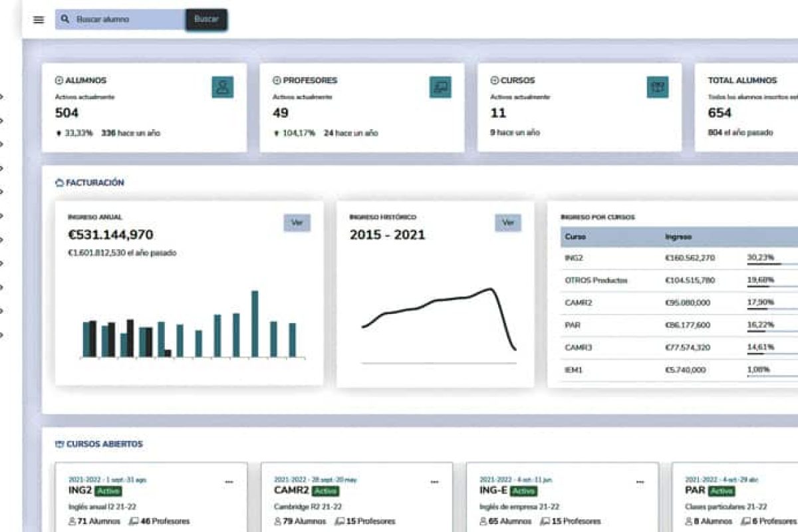Viewport: 798px width, 532px height.
Task: Click the alumnos icon on CAMR2 card
Action: point(278,521)
